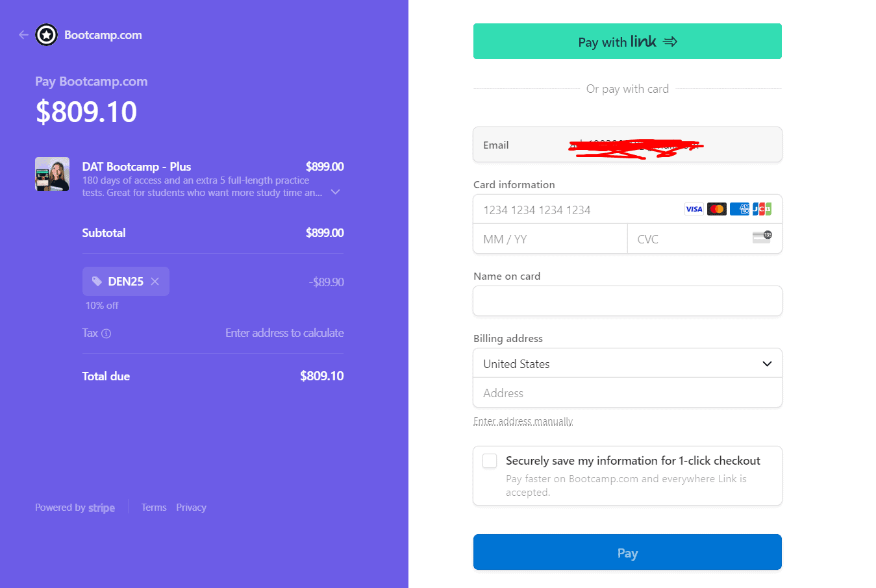Click the American Express icon

(x=739, y=209)
